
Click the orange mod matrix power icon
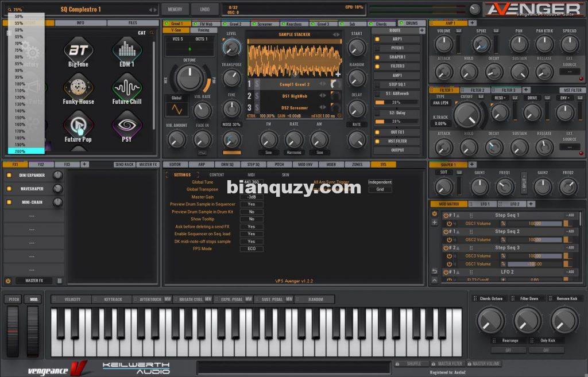(x=434, y=213)
